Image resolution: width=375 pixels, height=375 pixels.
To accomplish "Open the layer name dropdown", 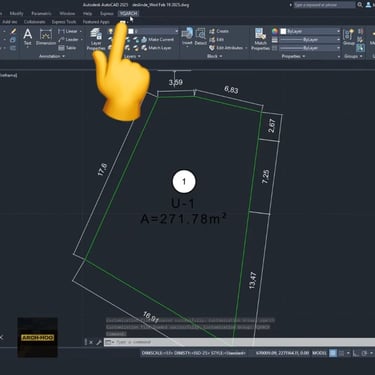I will click(x=154, y=31).
